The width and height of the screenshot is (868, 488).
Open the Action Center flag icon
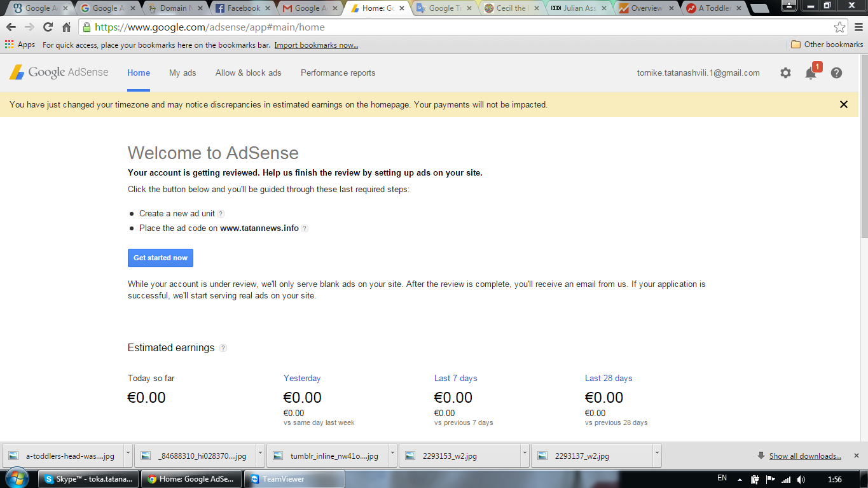click(x=770, y=479)
